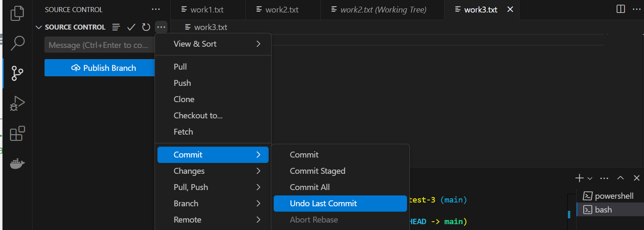Open the Extensions view icon
This screenshot has width=644, height=230.
click(17, 133)
